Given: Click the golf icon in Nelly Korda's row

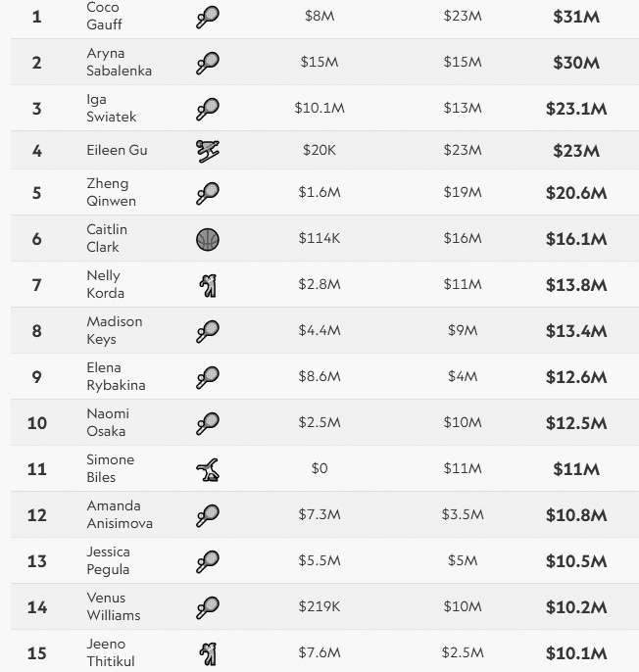Looking at the screenshot, I should point(207,285).
